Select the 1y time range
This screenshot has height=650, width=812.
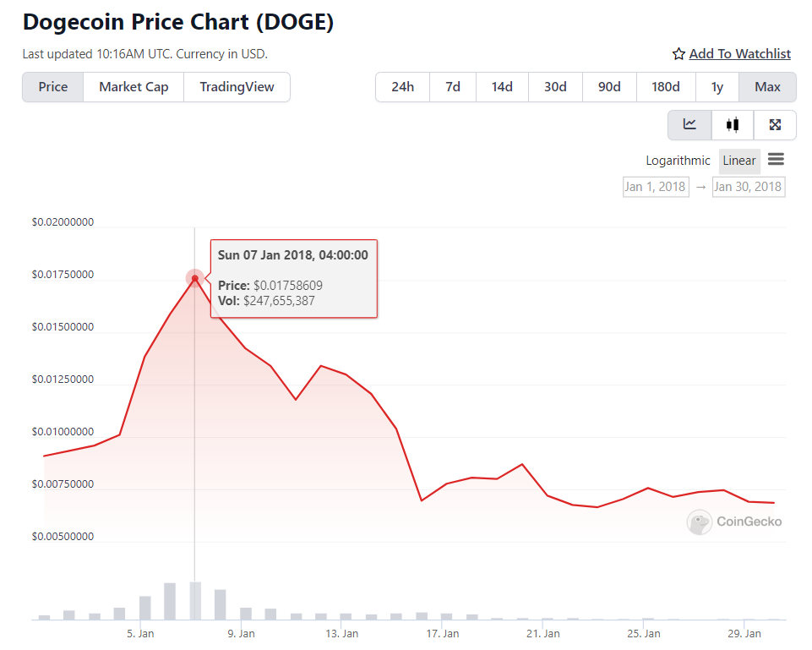point(717,87)
